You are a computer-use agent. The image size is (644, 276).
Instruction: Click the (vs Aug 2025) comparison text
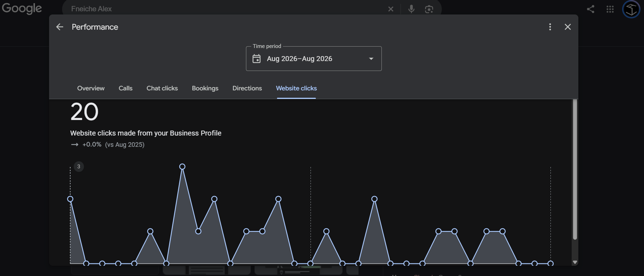125,145
